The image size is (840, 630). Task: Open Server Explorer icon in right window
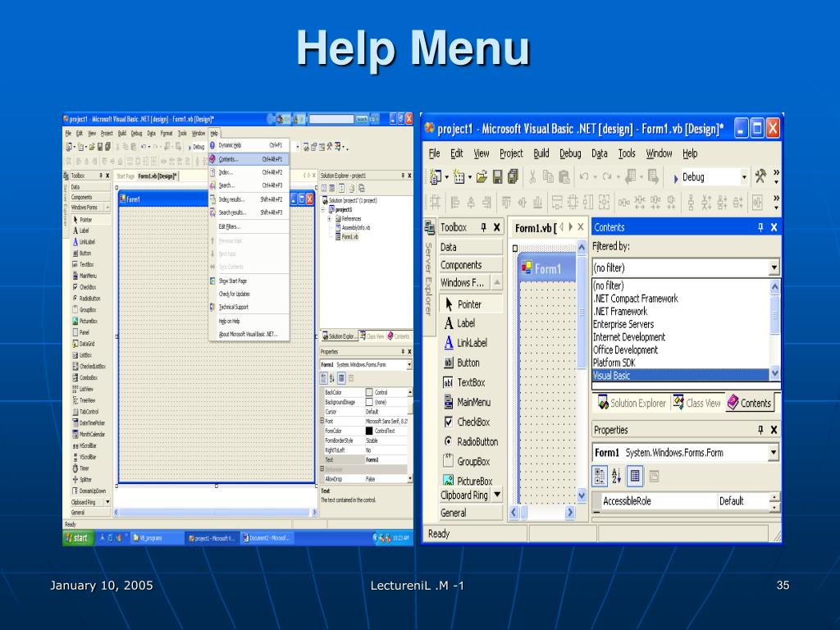click(x=429, y=227)
